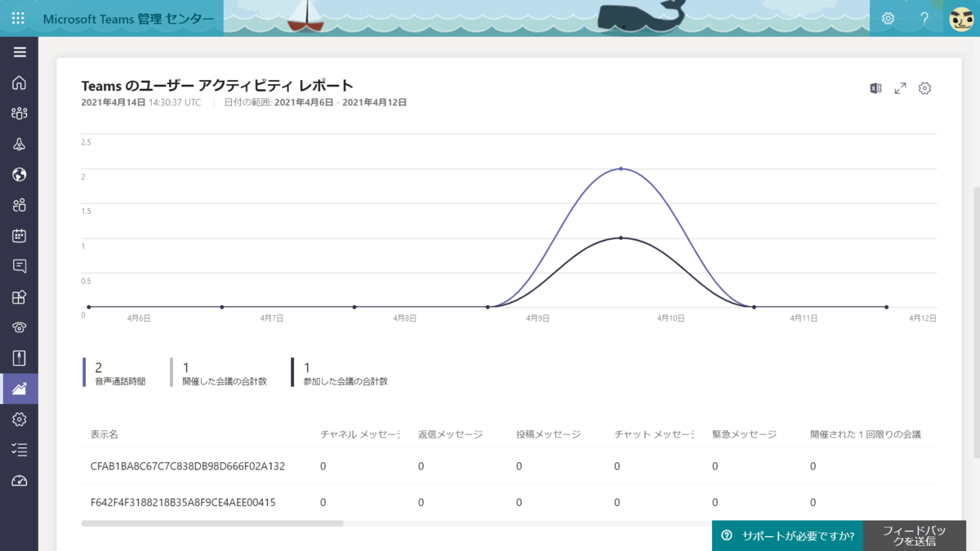
Task: Open the Teams management icon in sidebar
Action: [x=20, y=113]
